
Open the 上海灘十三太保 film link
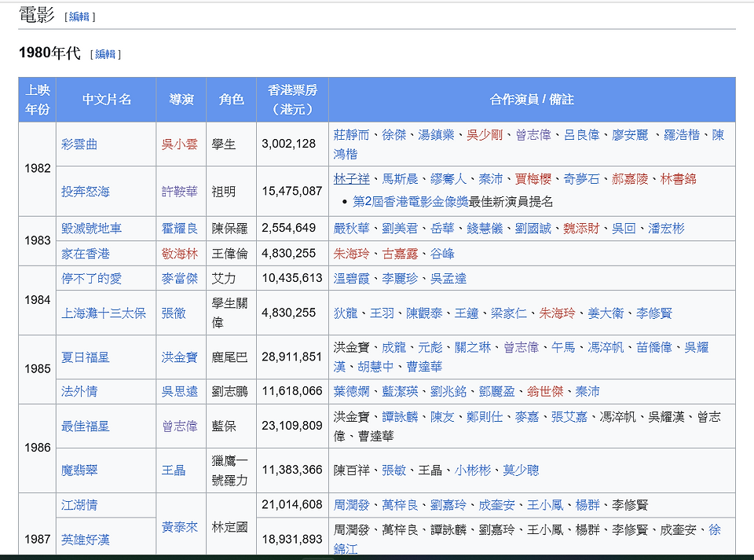coord(104,313)
